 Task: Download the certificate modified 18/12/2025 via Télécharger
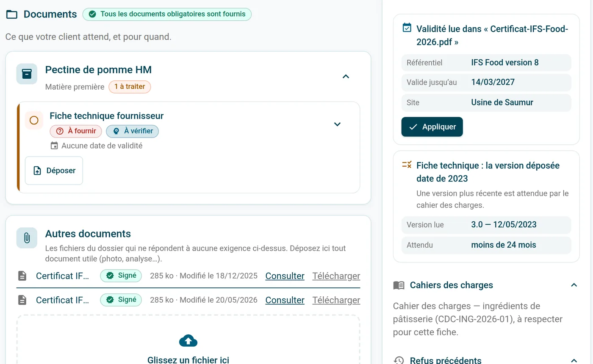tap(336, 276)
